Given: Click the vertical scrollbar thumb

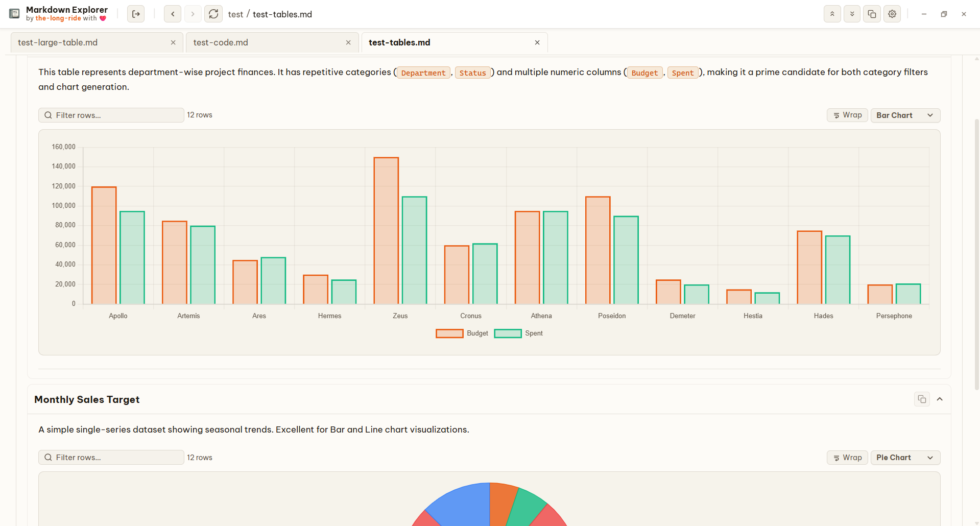Looking at the screenshot, I should tap(976, 254).
